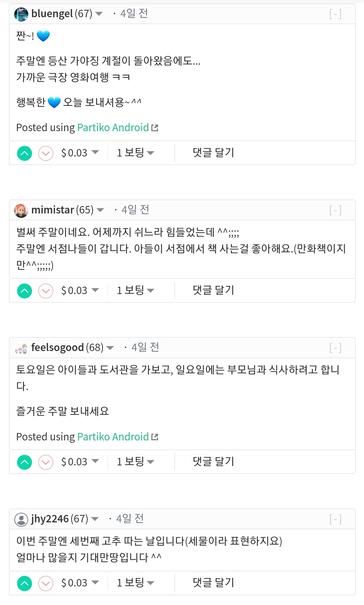Open mimistar's user dropdown menu
Screen dimensions: 364x605
pos(100,210)
